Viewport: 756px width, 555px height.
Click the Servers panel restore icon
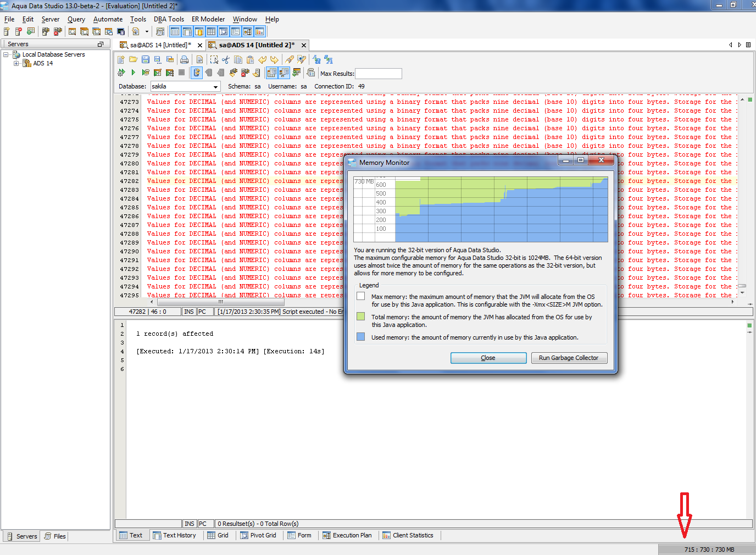click(x=101, y=44)
